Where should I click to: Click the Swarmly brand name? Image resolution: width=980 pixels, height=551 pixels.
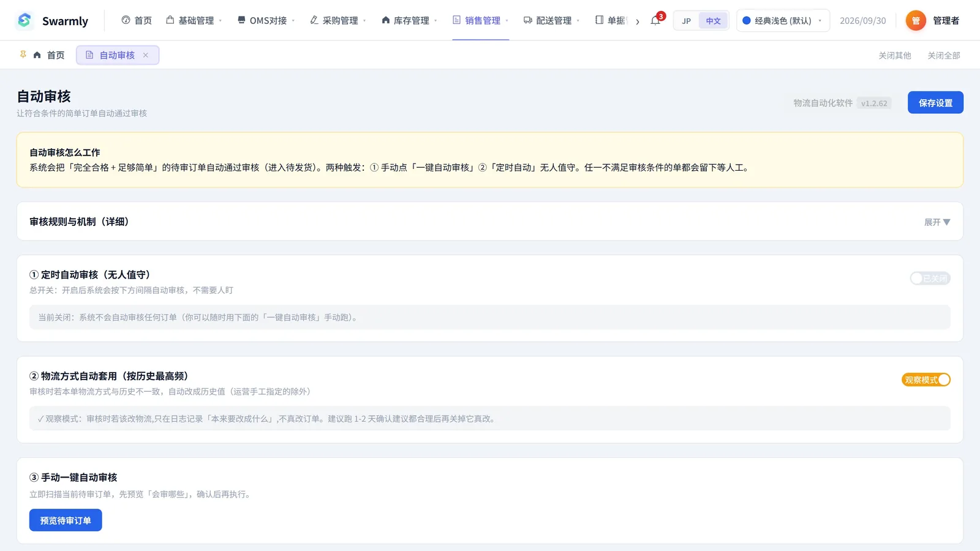[65, 21]
